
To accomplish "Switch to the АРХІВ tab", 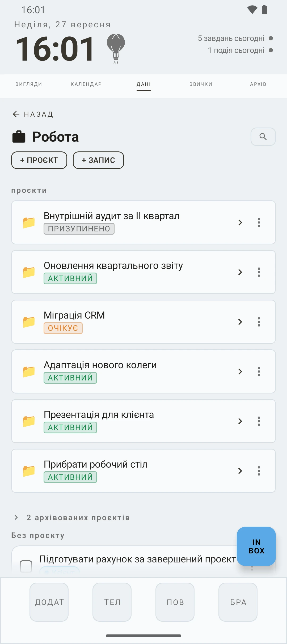I will pyautogui.click(x=258, y=84).
